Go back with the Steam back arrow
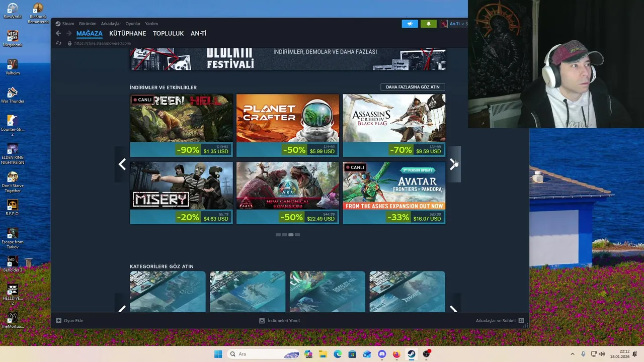The height and width of the screenshot is (362, 644). point(58,33)
